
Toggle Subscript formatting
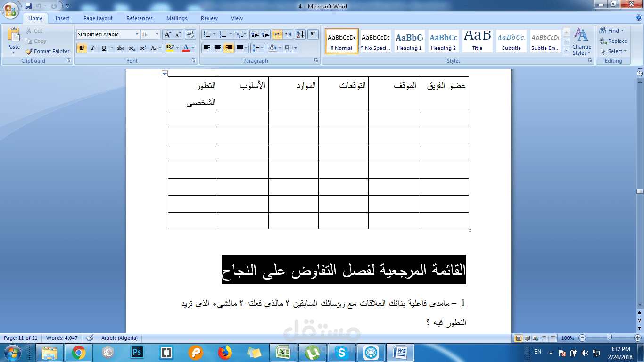coord(132,48)
